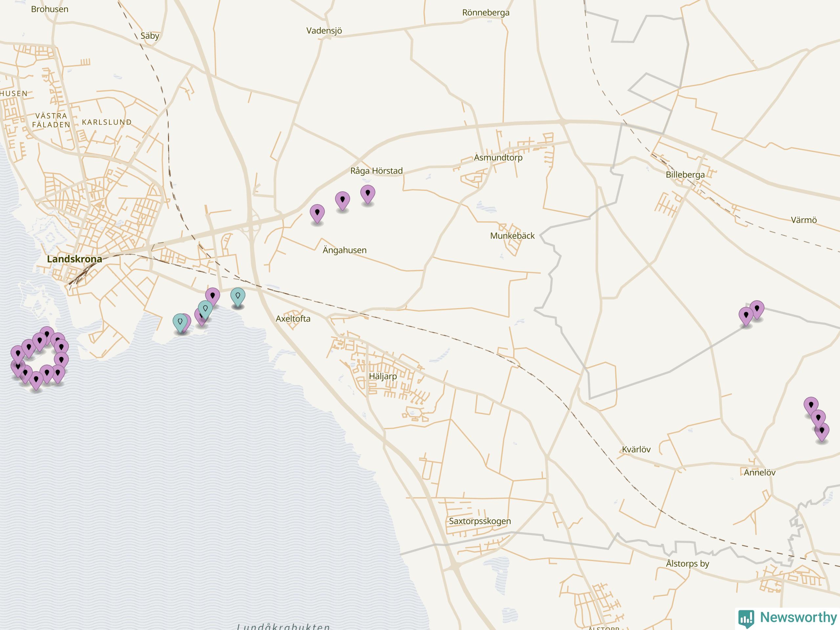
Task: Click the Råga Hörstad place label
Action: pos(376,171)
